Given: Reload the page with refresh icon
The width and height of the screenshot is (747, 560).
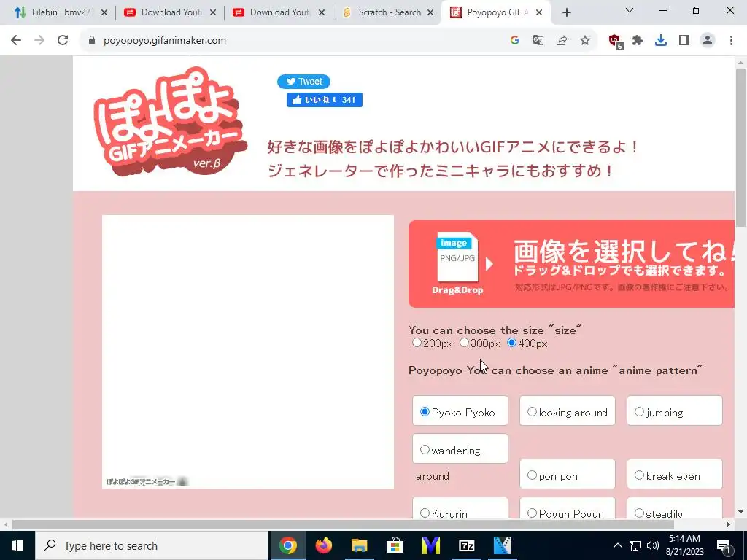Looking at the screenshot, I should 63,41.
